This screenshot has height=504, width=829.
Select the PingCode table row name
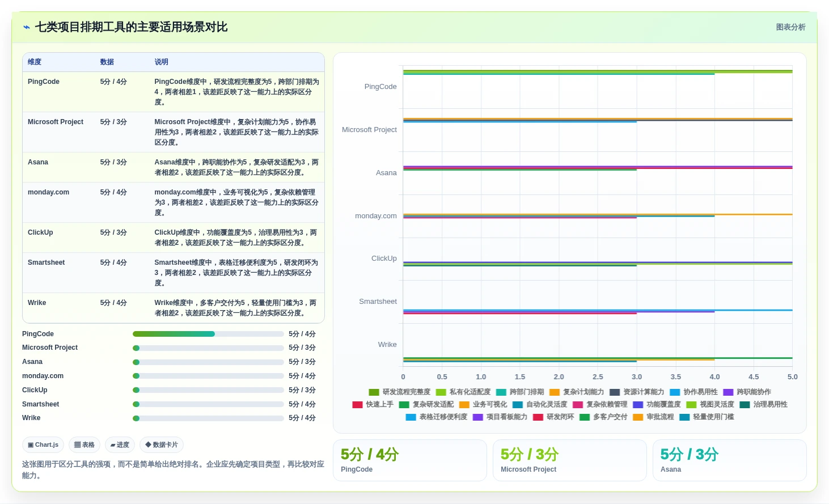click(x=44, y=82)
